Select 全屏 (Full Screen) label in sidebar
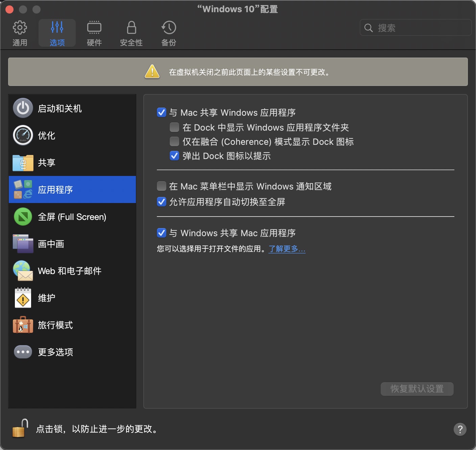Viewport: 476px width, 450px height. click(x=72, y=217)
